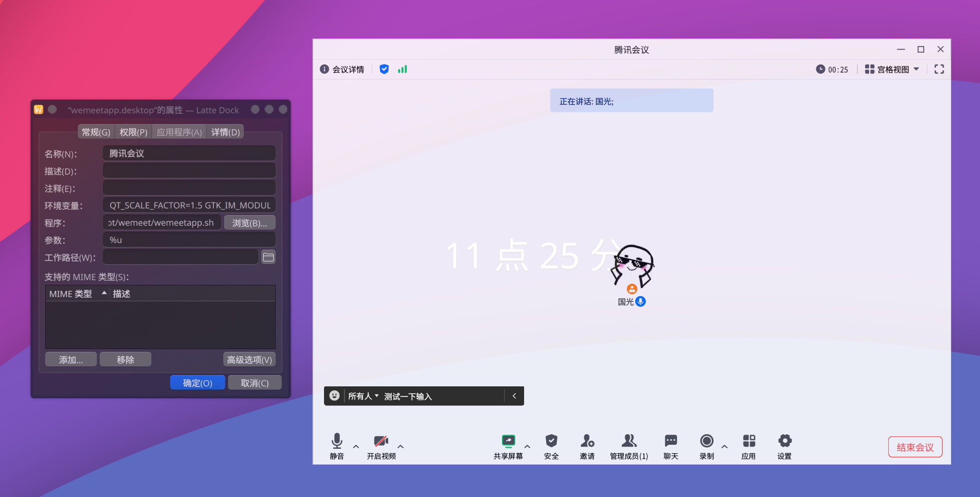Open the 所有人 recipient dropdown
Image resolution: width=980 pixels, height=497 pixels.
[363, 396]
